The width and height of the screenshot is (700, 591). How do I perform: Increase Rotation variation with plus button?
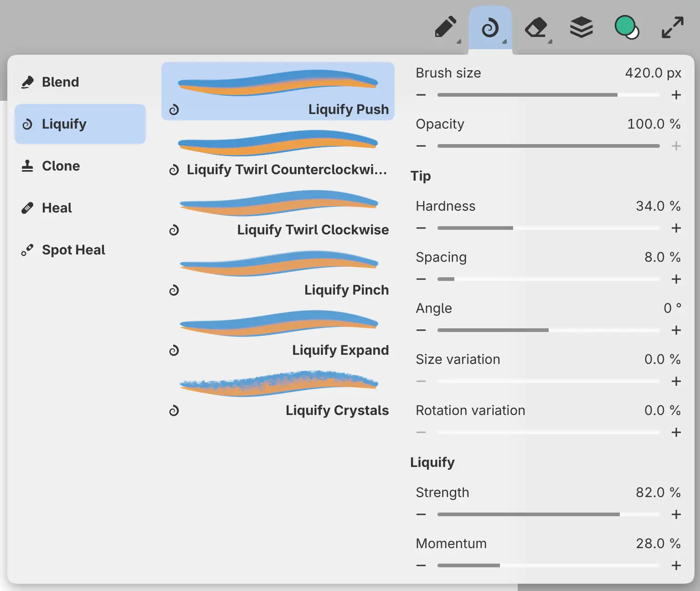676,432
